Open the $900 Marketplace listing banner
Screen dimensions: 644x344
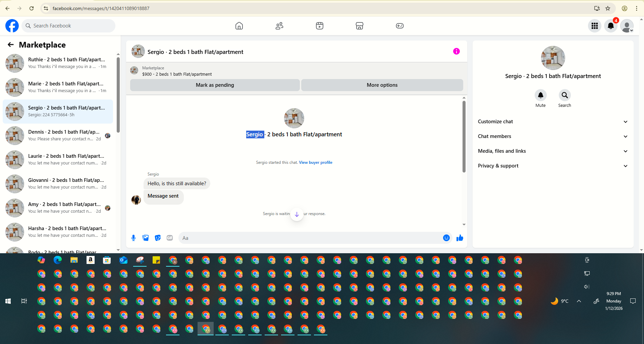(297, 71)
